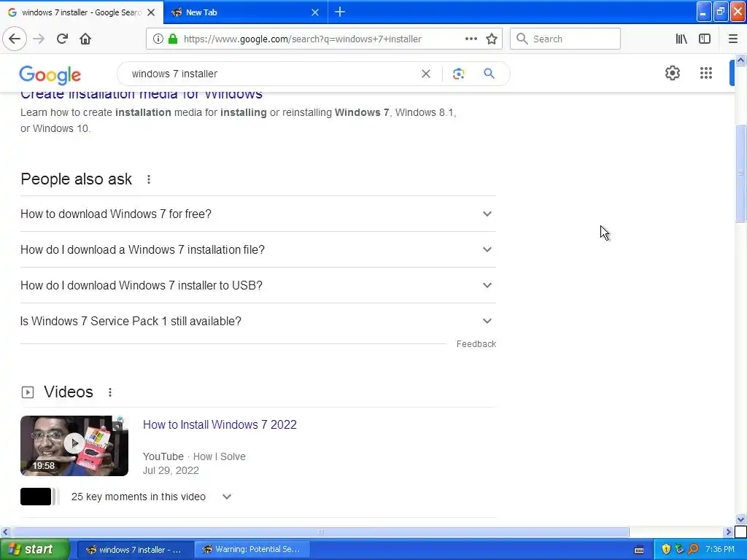Click the 7:36 PM taskbar clock
747x560 pixels.
click(x=720, y=549)
